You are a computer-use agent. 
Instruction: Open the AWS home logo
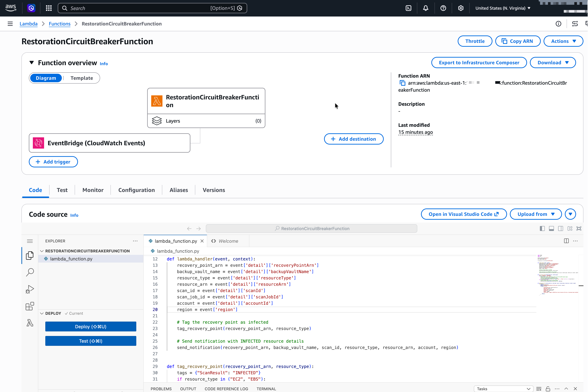click(11, 8)
